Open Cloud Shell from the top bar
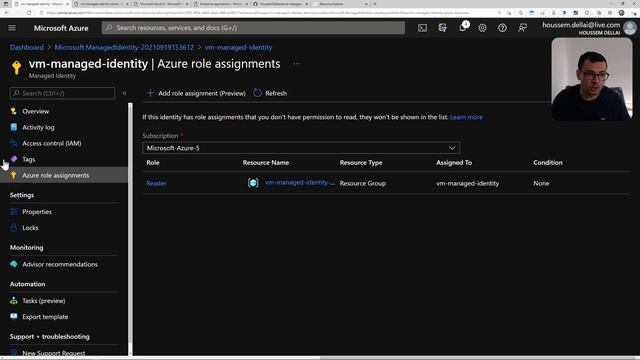The image size is (640, 360). (422, 28)
